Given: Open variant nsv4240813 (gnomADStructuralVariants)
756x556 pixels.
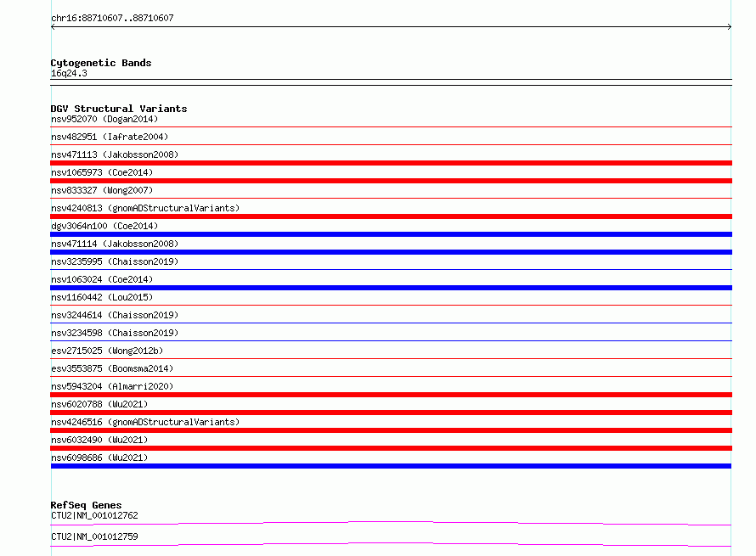Looking at the screenshot, I should pos(145,208).
